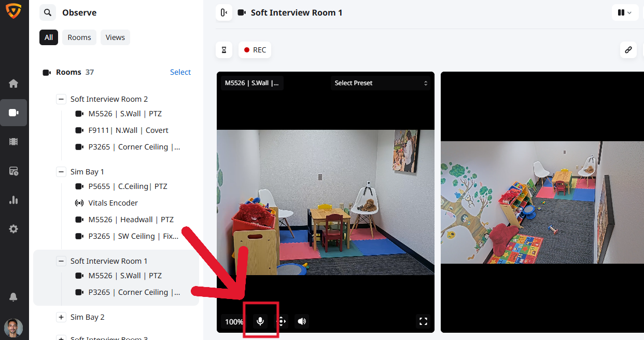Viewport: 644px width, 340px height.
Task: Click the microphone talkback icon
Action: coord(260,321)
